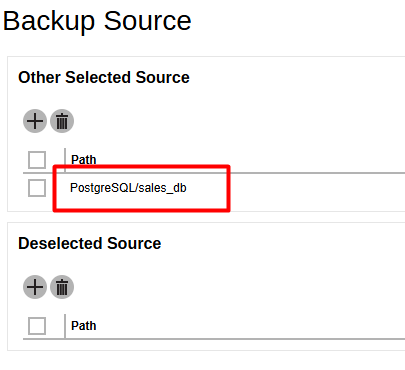
Task: Add a path to Deselected Source
Action: point(35,287)
